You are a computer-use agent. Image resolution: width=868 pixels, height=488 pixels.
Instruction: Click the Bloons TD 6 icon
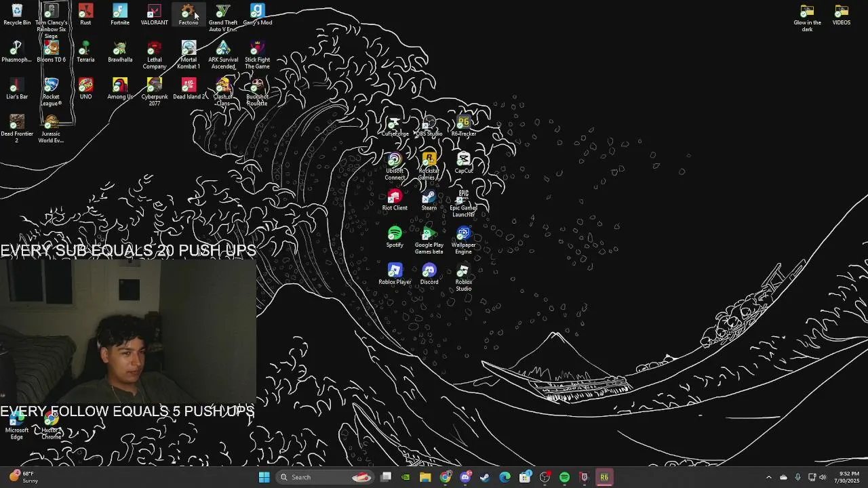coord(51,52)
